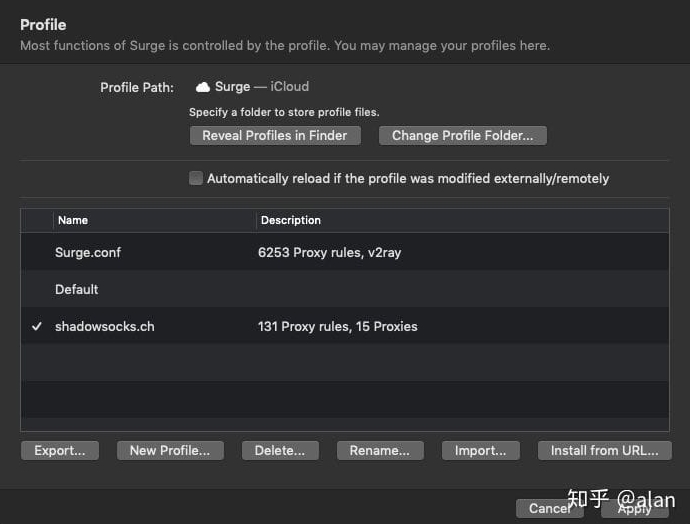Cancel the profile dialog
This screenshot has height=524, width=690.
coord(550,509)
